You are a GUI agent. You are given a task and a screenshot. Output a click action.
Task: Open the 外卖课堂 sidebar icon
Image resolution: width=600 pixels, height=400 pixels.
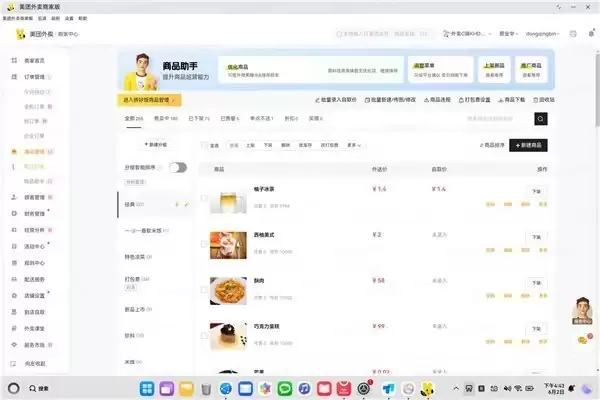[14, 328]
